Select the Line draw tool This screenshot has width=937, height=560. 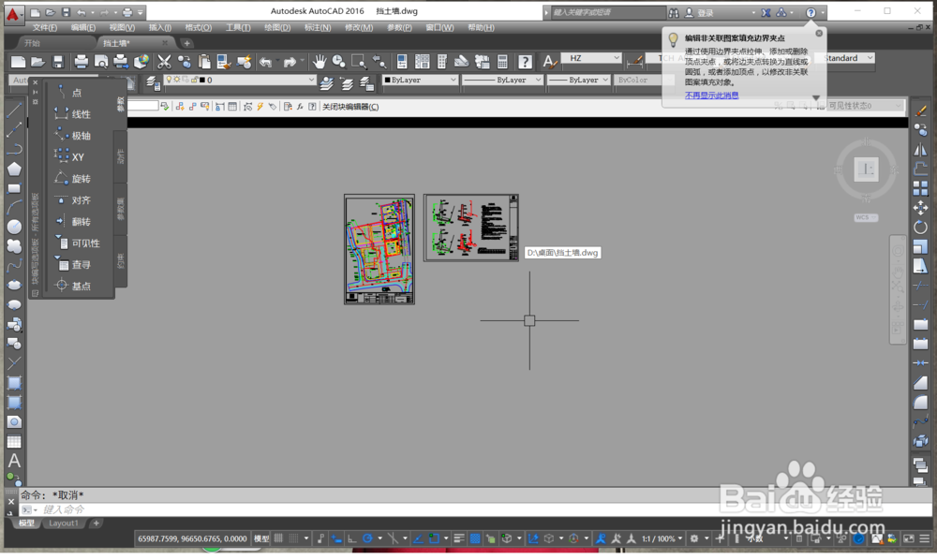click(x=14, y=110)
